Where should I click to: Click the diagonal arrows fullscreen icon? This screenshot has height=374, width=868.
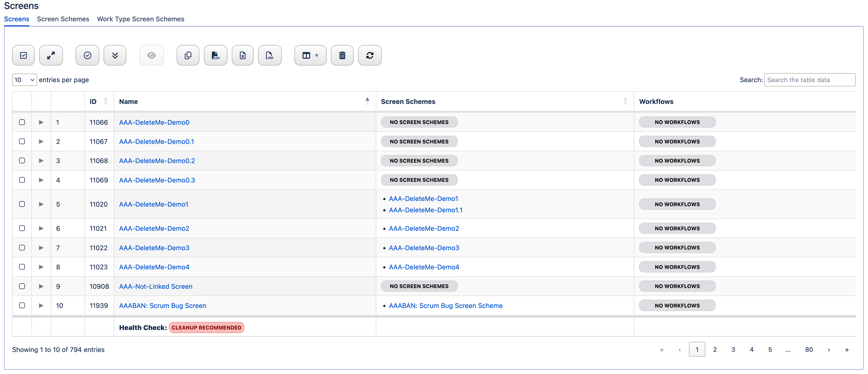(51, 55)
